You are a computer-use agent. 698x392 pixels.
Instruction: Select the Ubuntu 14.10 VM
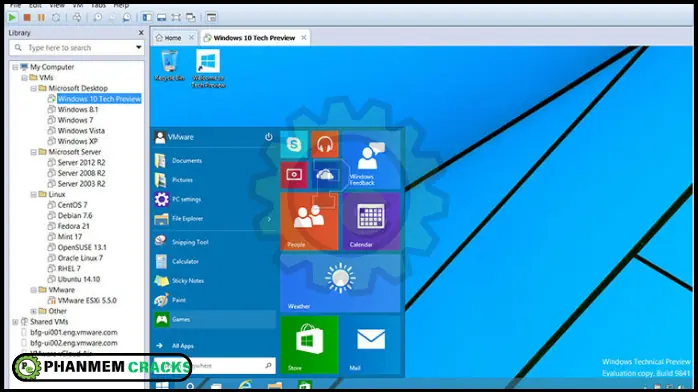[x=79, y=279]
